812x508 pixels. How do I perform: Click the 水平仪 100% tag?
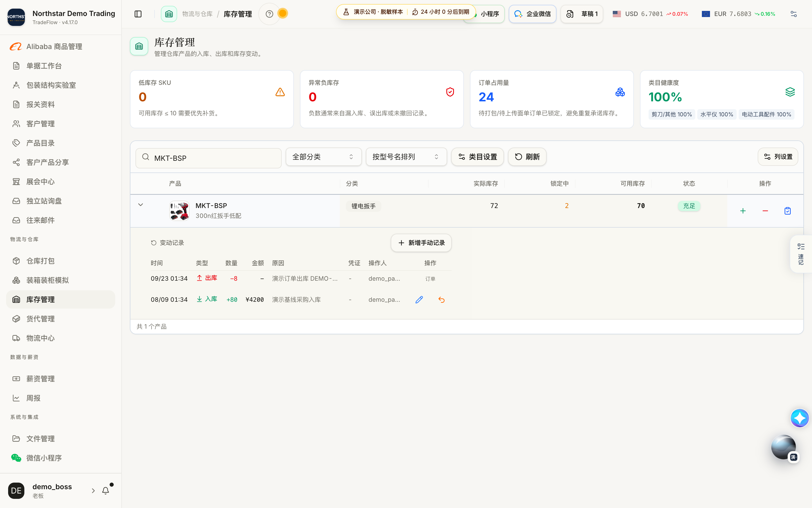(716, 114)
